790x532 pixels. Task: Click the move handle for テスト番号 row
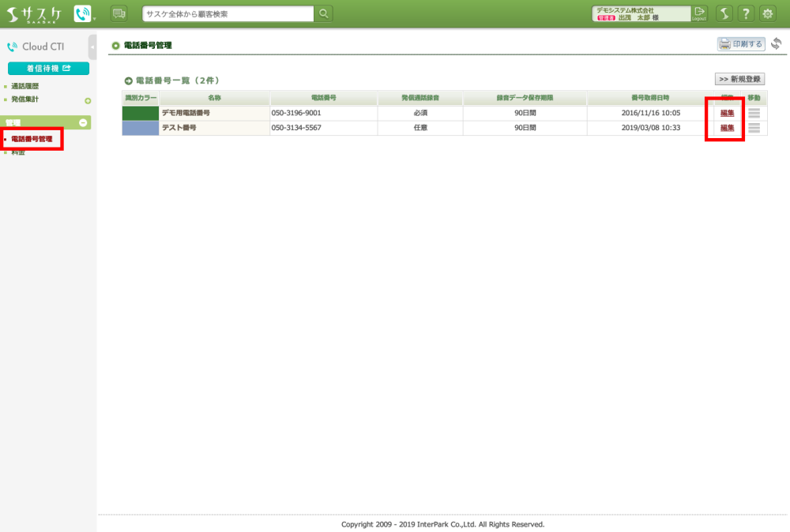(754, 128)
